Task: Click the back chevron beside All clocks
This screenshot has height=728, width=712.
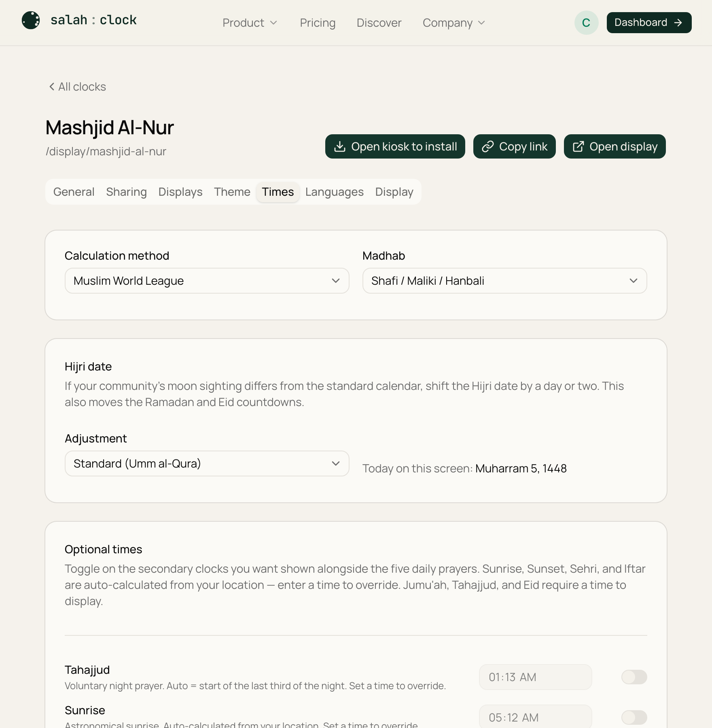Action: pyautogui.click(x=52, y=87)
